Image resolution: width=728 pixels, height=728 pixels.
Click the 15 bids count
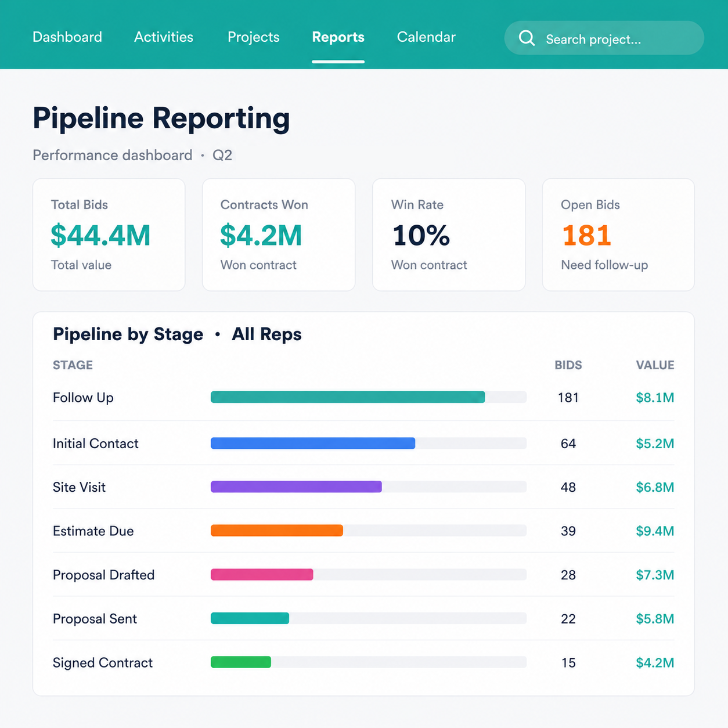click(568, 662)
